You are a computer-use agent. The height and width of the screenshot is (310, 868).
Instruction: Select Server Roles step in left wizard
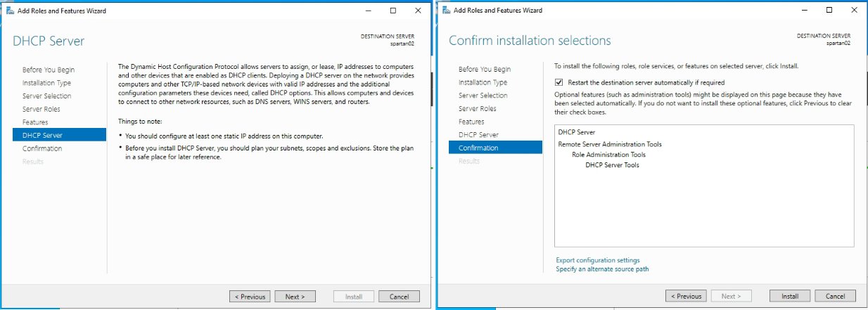pyautogui.click(x=42, y=109)
